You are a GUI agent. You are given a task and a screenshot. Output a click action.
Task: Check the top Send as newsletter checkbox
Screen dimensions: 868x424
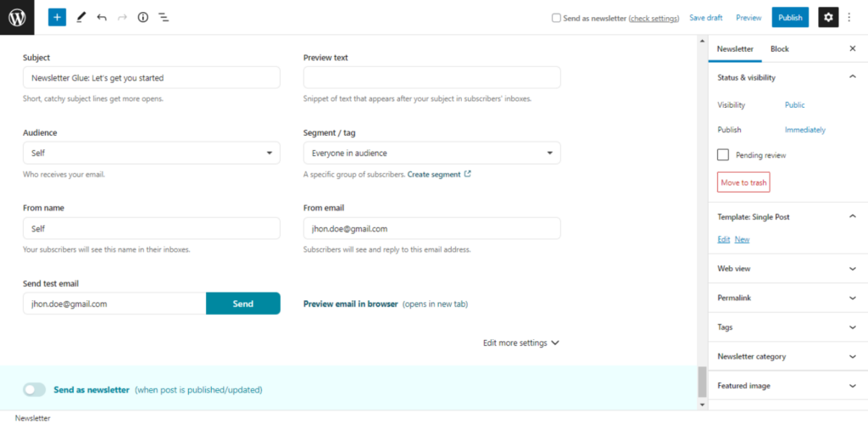click(556, 18)
